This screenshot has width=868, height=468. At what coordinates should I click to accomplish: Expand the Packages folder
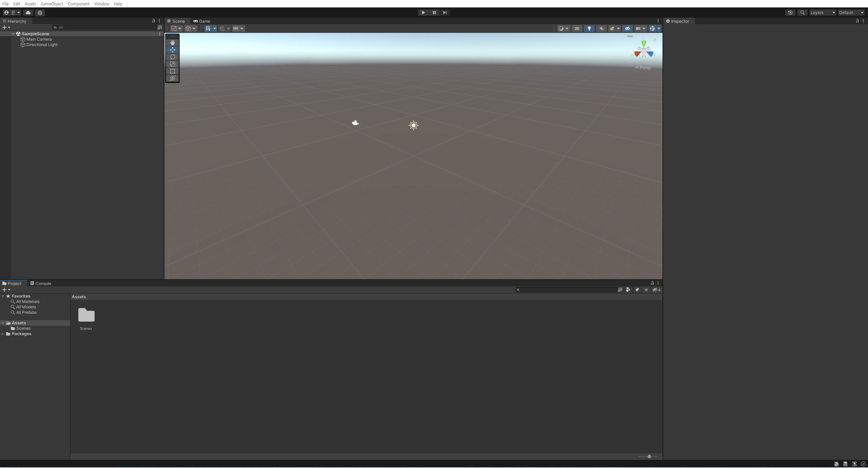tap(3, 334)
